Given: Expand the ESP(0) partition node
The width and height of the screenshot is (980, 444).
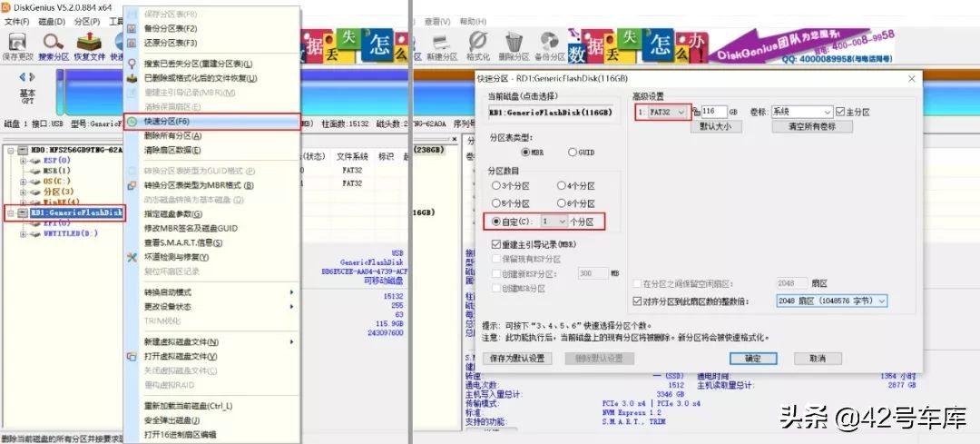Looking at the screenshot, I should (23, 161).
